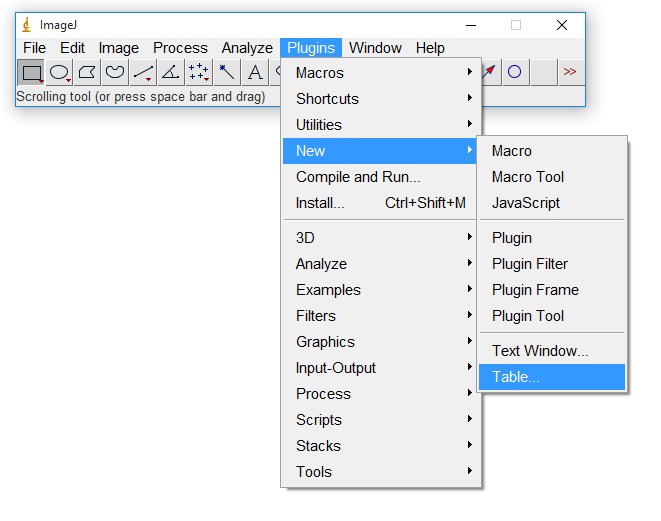Choose the Multi-point tool
The width and height of the screenshot is (661, 521).
[x=199, y=72]
